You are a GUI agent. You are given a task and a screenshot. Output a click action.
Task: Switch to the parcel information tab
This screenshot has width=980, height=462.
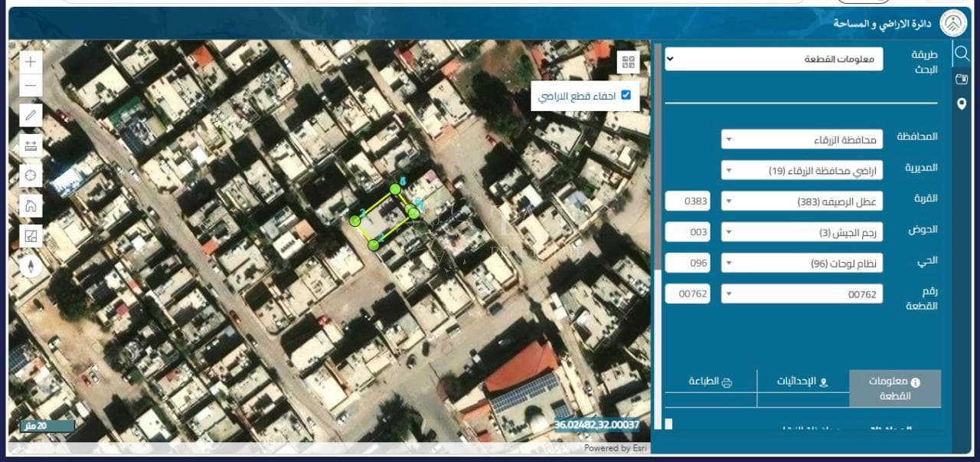coord(895,388)
